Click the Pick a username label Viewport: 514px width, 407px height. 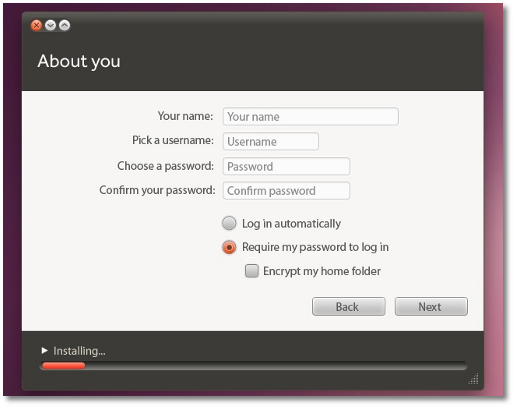[x=173, y=140]
